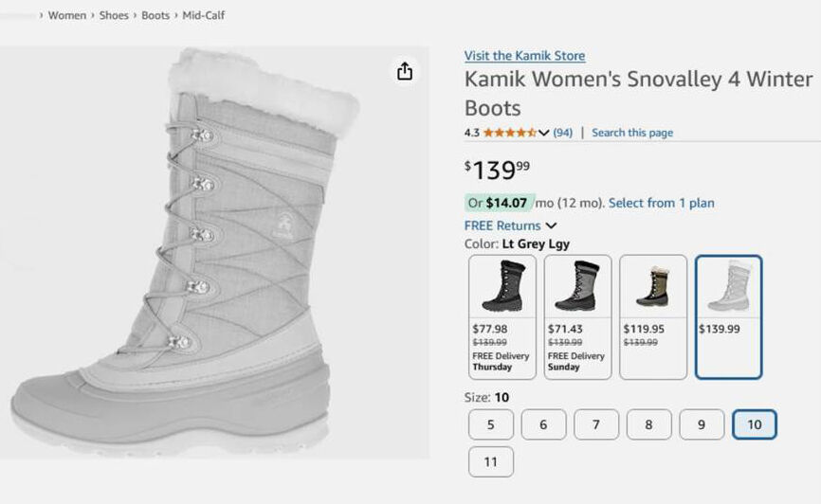Choose the olive boot color at $119.95
The width and height of the screenshot is (821, 504).
(x=653, y=316)
